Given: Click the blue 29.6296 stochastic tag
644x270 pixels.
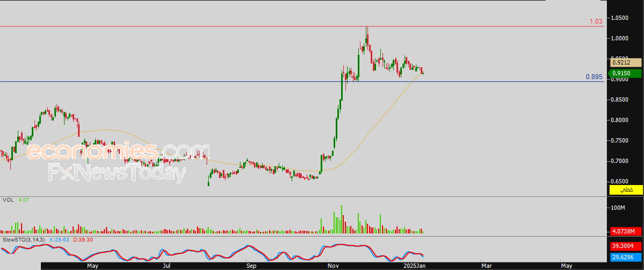Looking at the screenshot, I should click(626, 257).
